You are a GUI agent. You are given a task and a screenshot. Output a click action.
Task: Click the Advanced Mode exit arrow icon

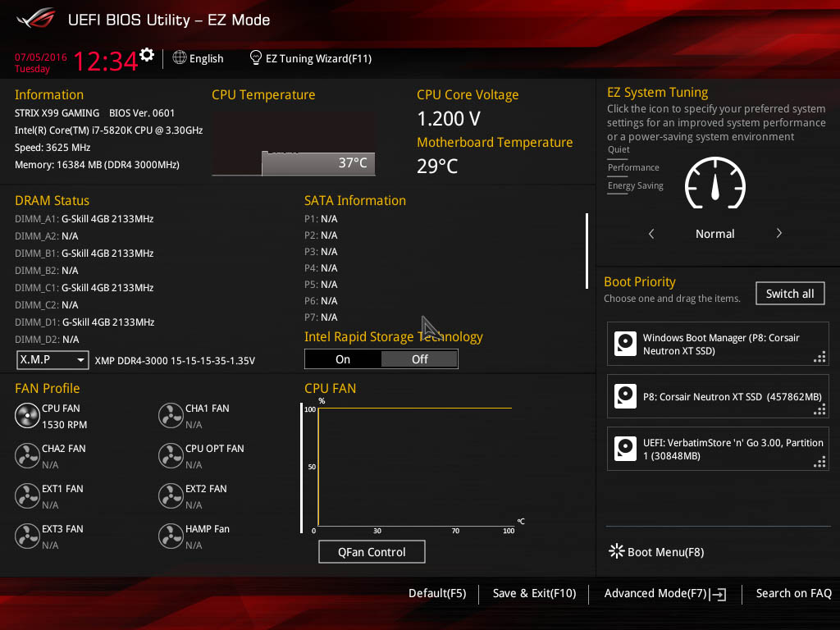[719, 594]
